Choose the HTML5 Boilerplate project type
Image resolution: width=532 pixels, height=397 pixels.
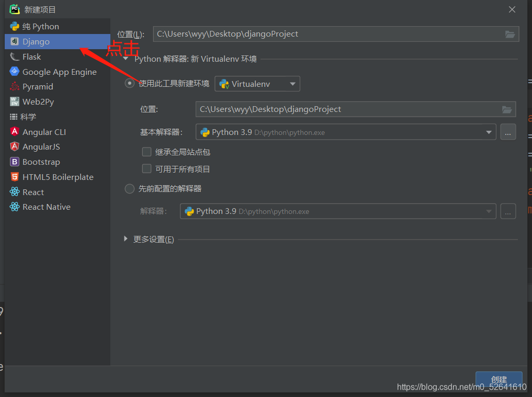58,177
